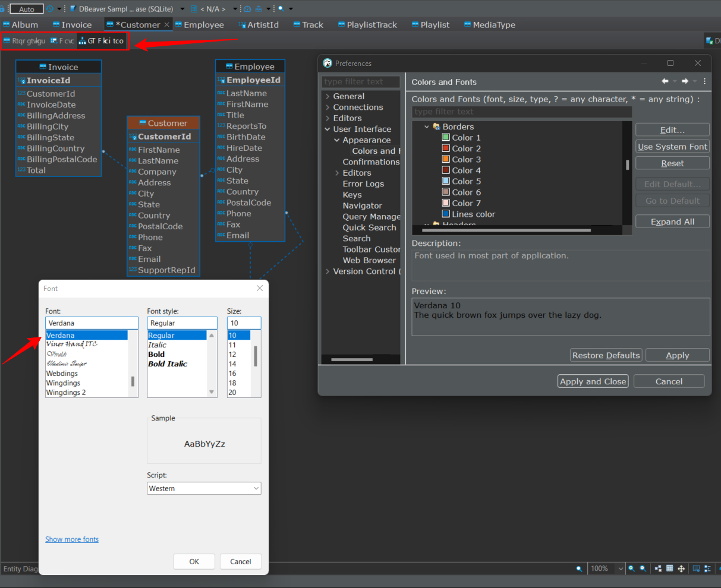Image resolution: width=721 pixels, height=588 pixels.
Task: Switch to the Employee tab
Action: pyautogui.click(x=200, y=24)
